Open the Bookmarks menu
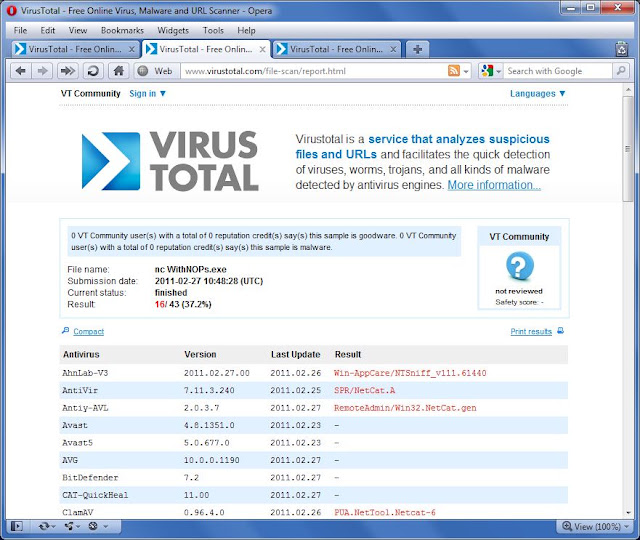640x540 pixels. pyautogui.click(x=122, y=30)
